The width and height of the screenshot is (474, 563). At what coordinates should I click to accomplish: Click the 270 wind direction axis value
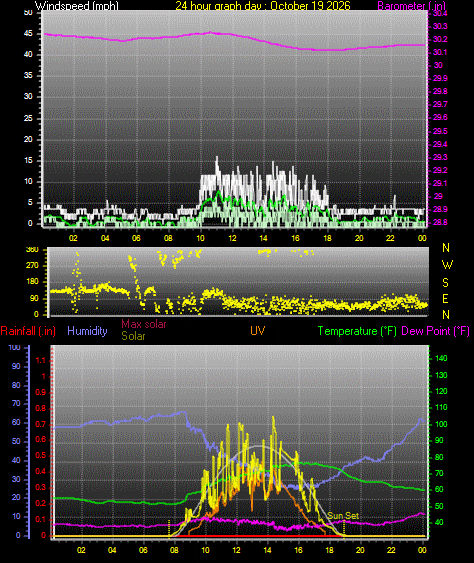(32, 266)
